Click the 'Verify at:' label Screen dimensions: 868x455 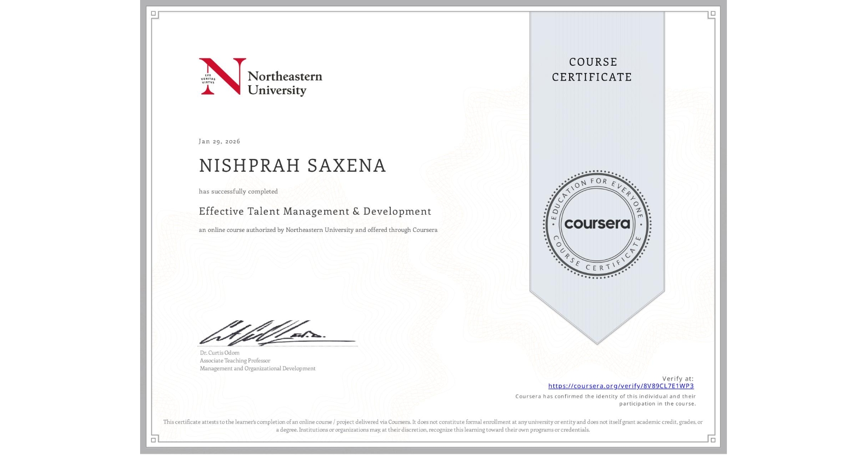(x=678, y=379)
